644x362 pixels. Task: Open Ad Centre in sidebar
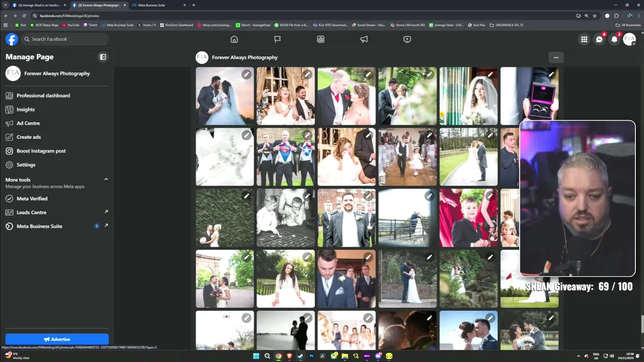[x=28, y=123]
